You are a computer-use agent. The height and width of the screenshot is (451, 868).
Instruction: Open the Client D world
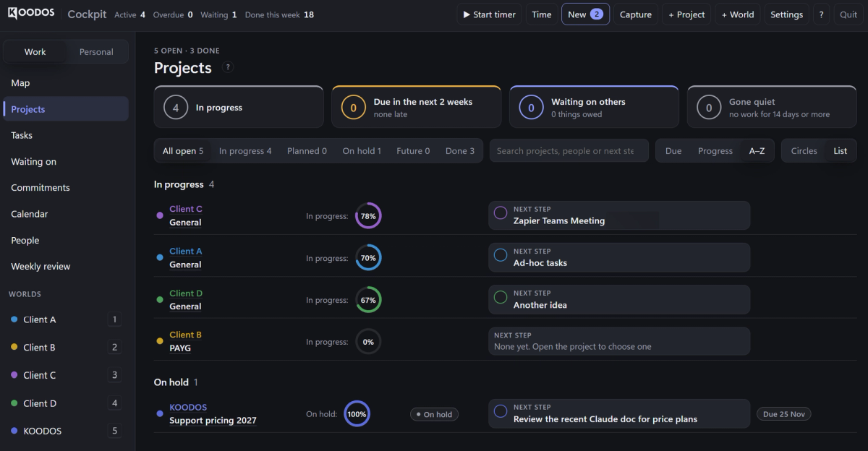66,403
